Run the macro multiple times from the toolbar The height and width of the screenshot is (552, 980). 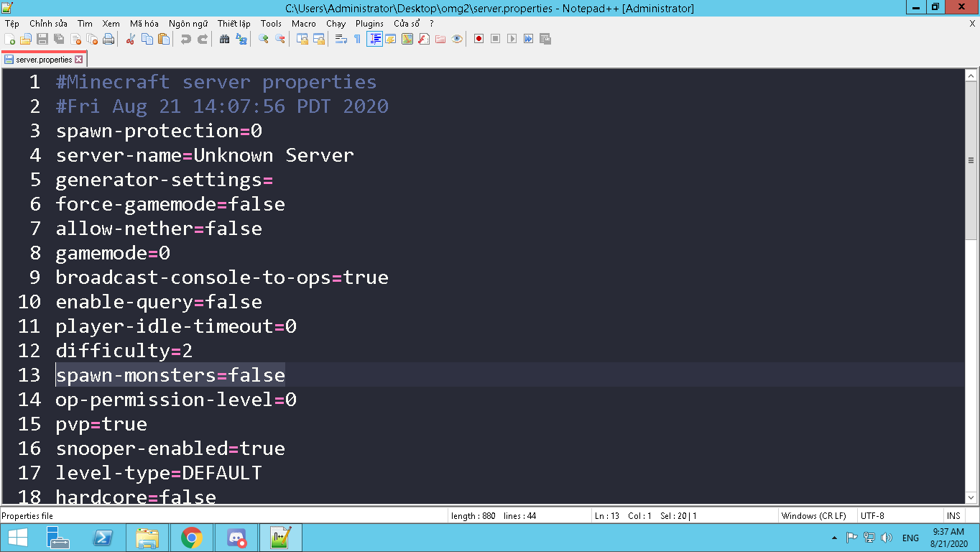529,39
